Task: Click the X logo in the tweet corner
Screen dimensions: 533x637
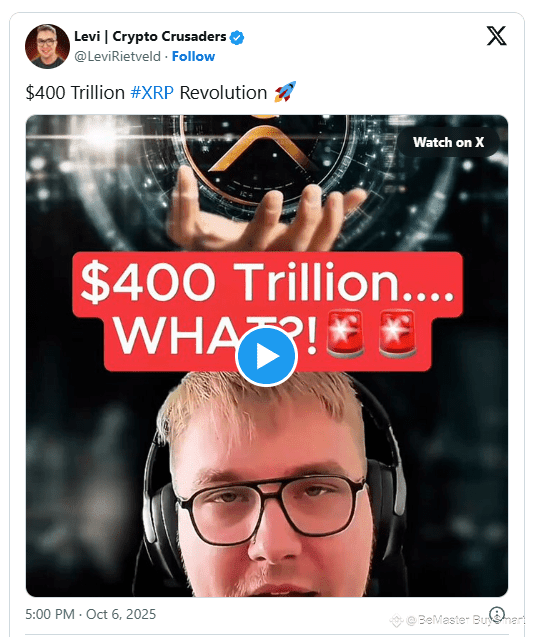Action: 496,36
